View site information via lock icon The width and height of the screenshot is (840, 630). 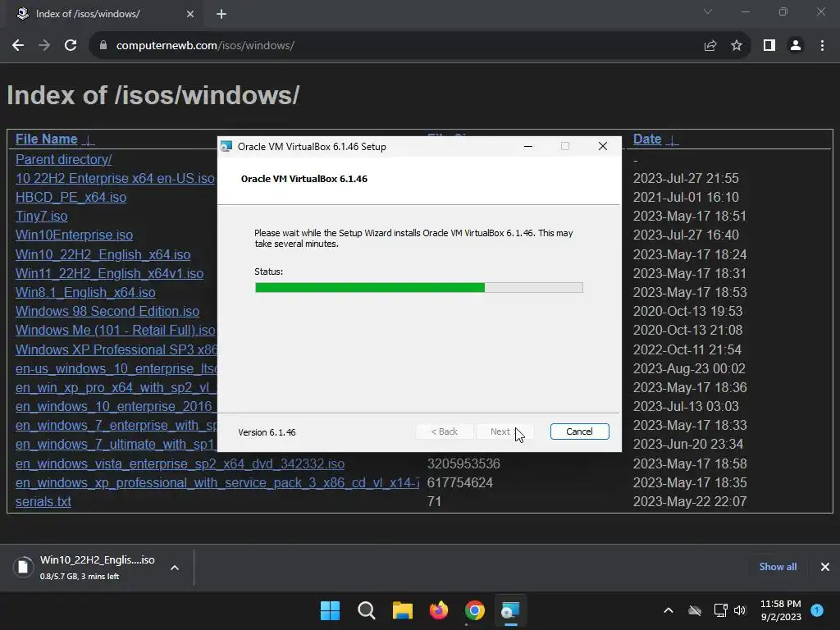(x=103, y=46)
